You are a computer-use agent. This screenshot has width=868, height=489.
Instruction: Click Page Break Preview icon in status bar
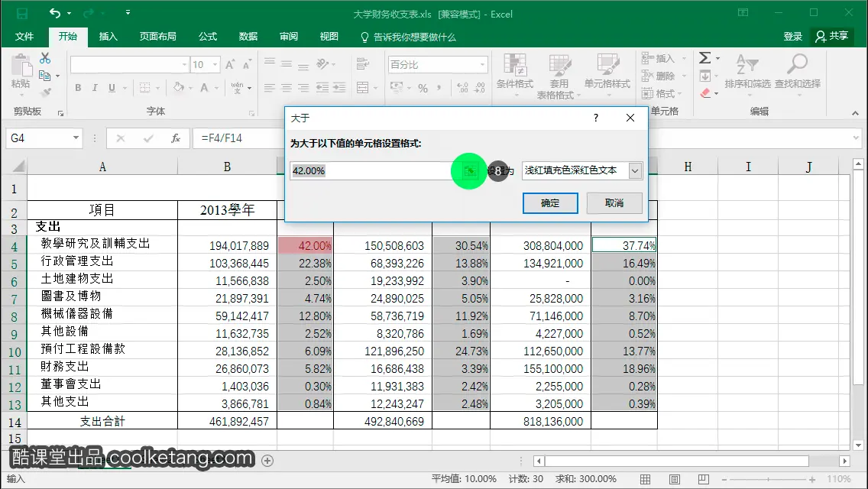point(703,480)
